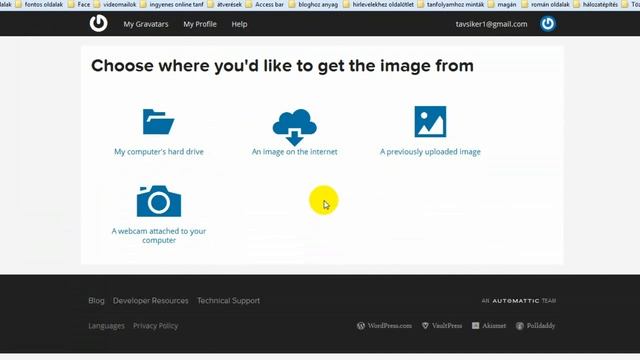Open the átverések bookmark folder
The height and width of the screenshot is (360, 640).
tap(224, 4)
